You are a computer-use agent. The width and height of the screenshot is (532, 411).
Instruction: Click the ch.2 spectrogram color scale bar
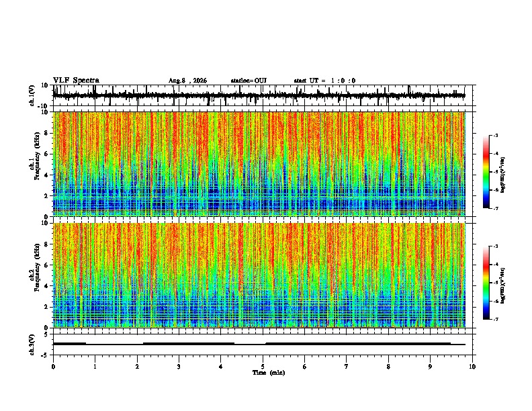click(x=486, y=283)
